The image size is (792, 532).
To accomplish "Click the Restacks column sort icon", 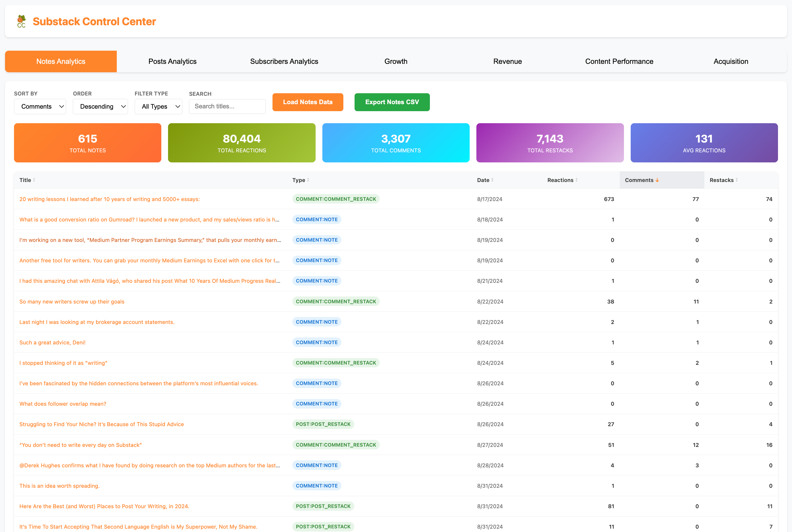I will [737, 180].
